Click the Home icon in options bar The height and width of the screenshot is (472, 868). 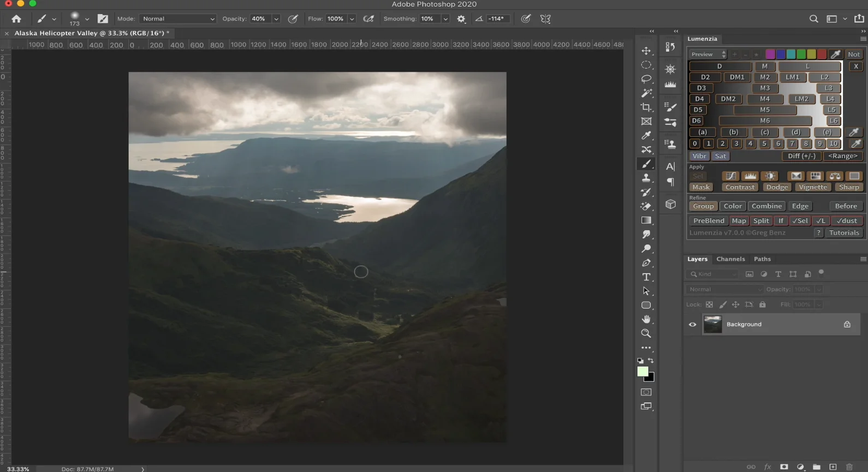coord(16,19)
